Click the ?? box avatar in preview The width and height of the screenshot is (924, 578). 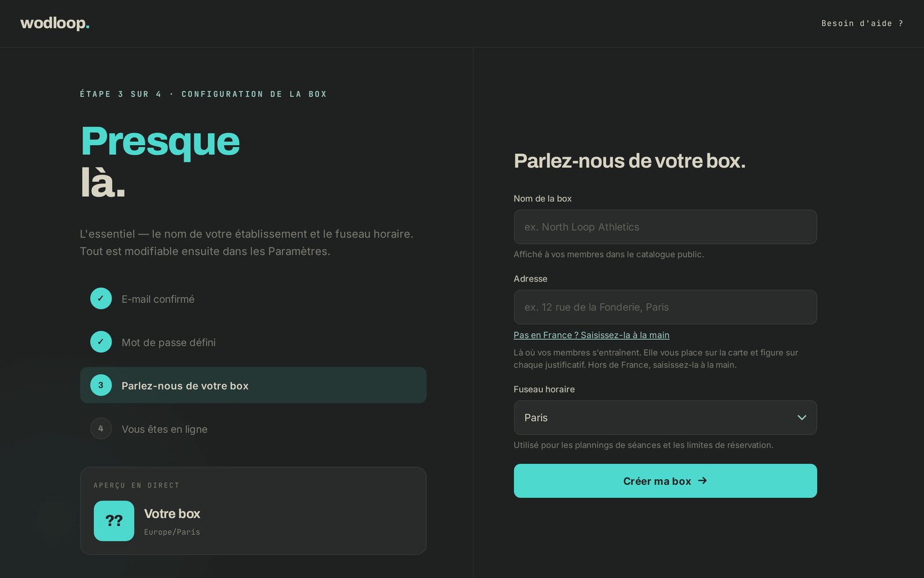[x=114, y=521]
